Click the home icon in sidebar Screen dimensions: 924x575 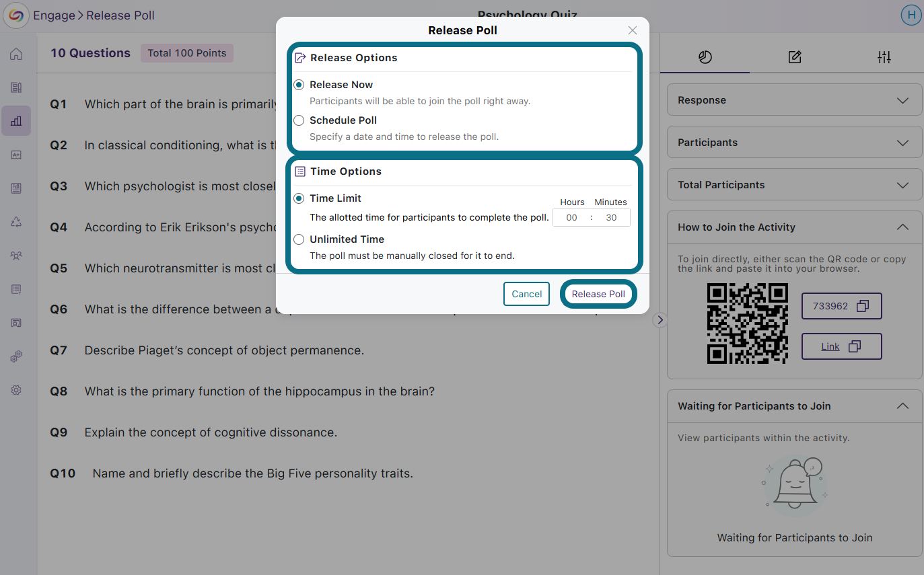tap(16, 54)
